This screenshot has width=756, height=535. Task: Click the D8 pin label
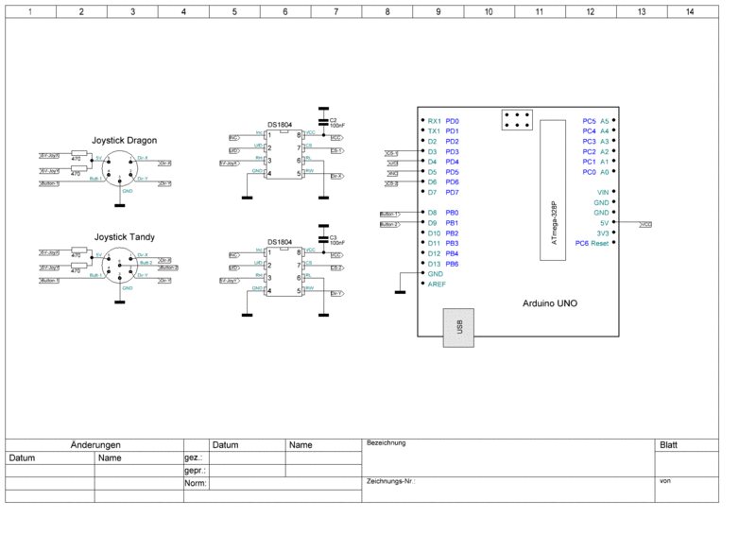click(x=432, y=213)
